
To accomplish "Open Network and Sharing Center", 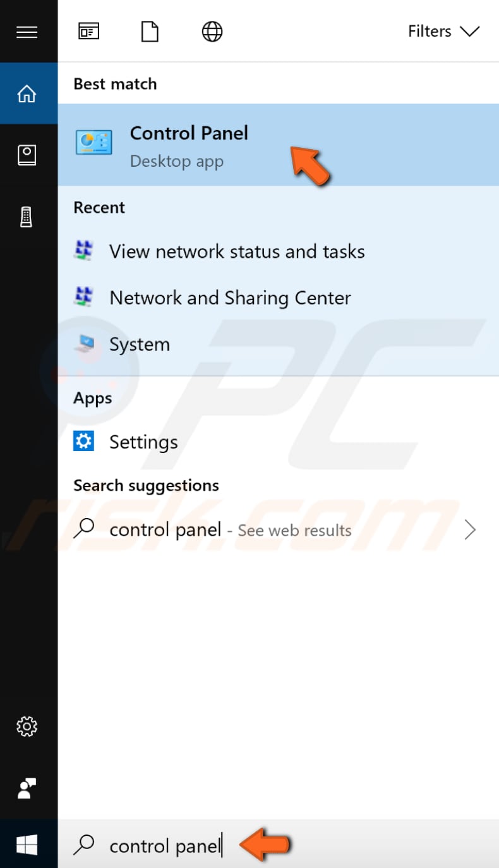I will (230, 298).
